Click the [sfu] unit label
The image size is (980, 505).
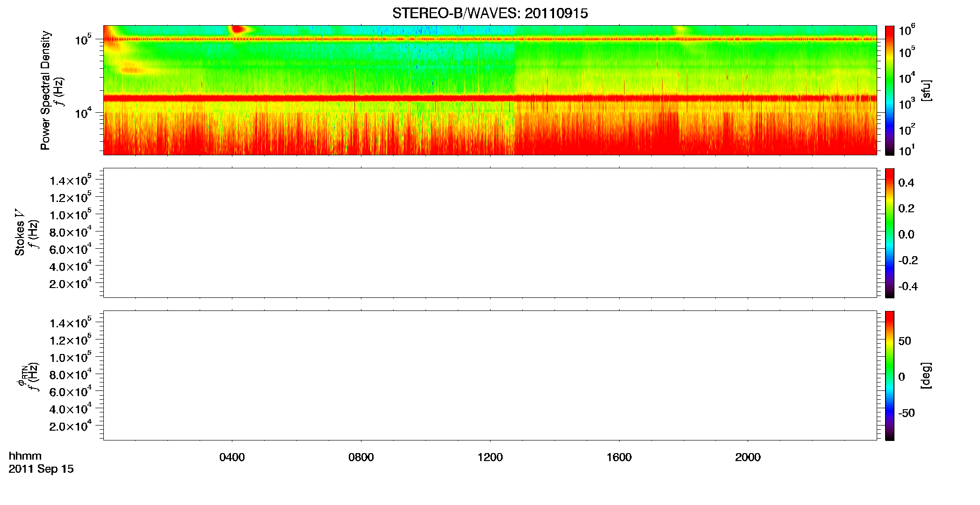coord(926,90)
